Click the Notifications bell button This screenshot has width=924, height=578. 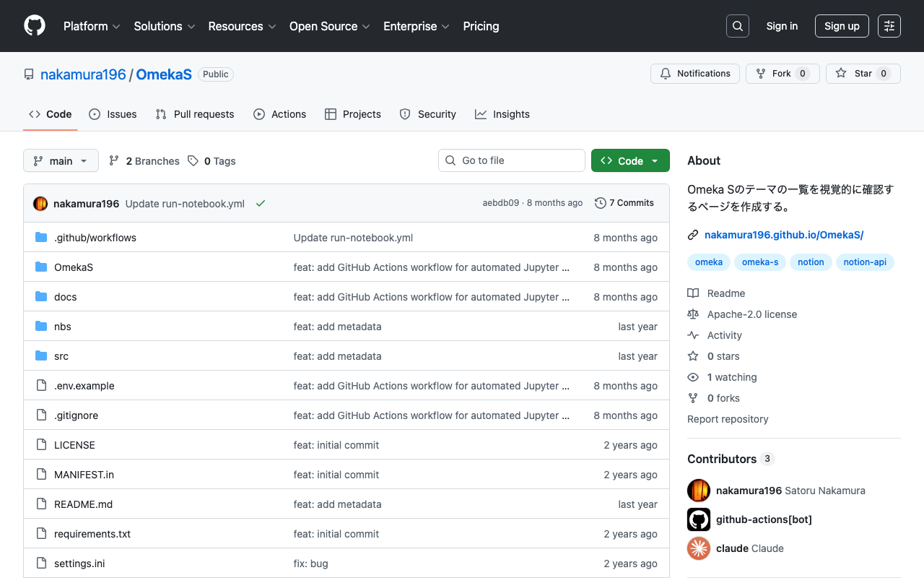tap(695, 74)
